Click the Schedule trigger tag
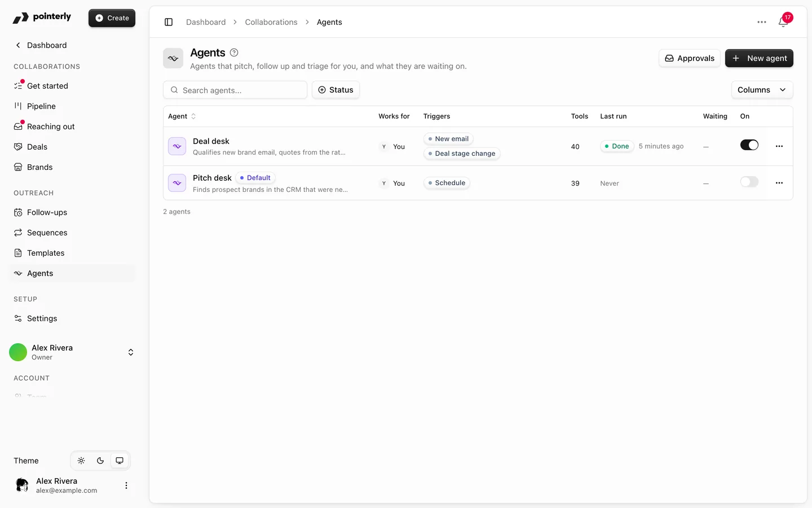Viewport: 812px width, 508px height. coord(447,183)
